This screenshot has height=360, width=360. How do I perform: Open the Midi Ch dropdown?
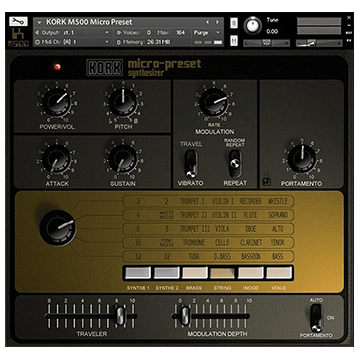click(72, 42)
